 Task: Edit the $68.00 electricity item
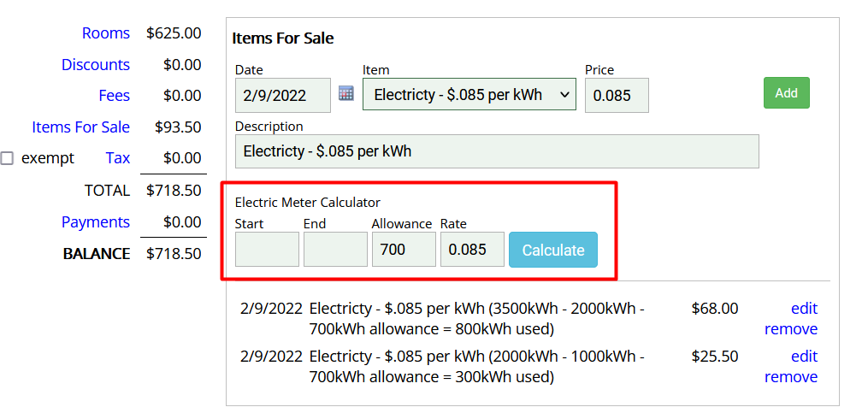804,309
